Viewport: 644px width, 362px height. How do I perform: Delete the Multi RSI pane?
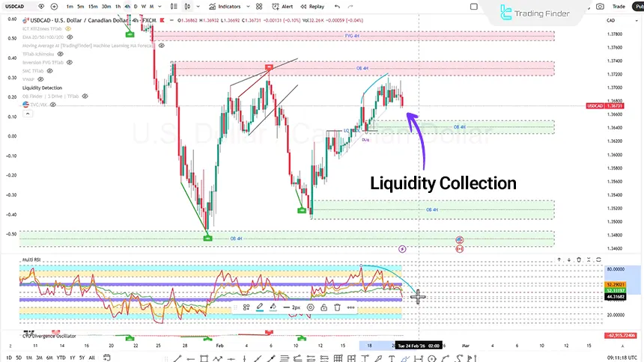click(579, 260)
